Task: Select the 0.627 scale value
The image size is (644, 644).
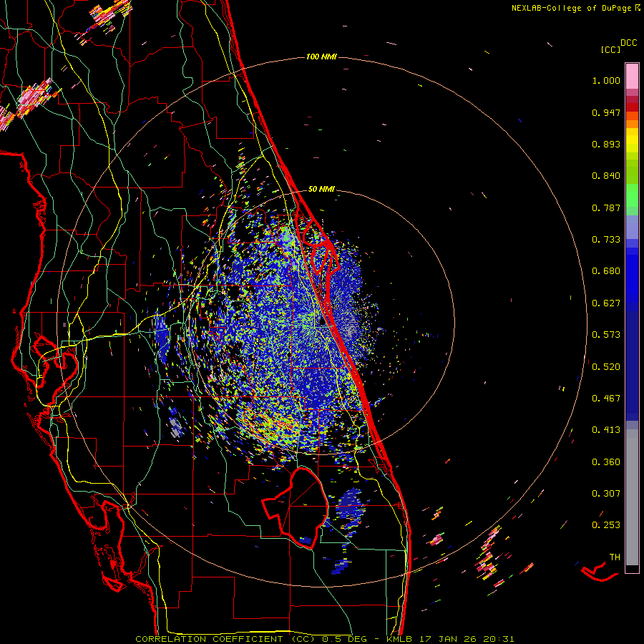Action: tap(606, 303)
